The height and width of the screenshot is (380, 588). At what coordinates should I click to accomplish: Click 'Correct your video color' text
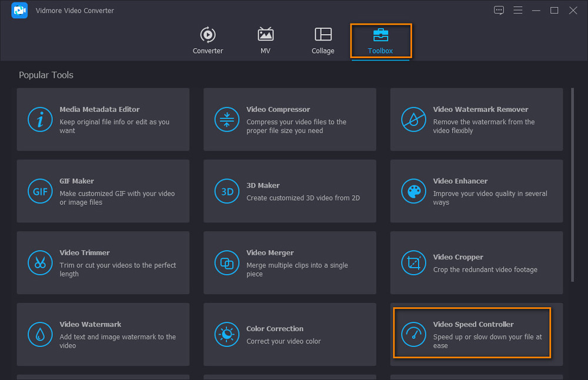(x=283, y=341)
